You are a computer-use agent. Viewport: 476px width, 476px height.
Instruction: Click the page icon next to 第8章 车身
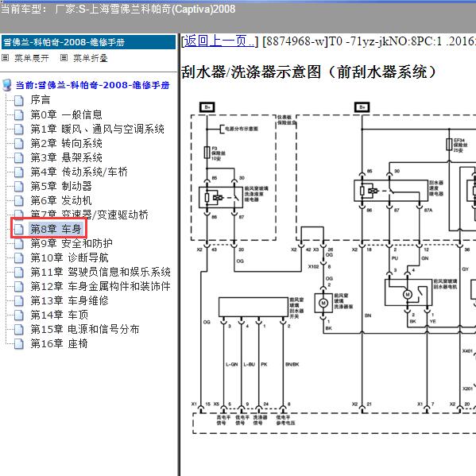pyautogui.click(x=19, y=229)
